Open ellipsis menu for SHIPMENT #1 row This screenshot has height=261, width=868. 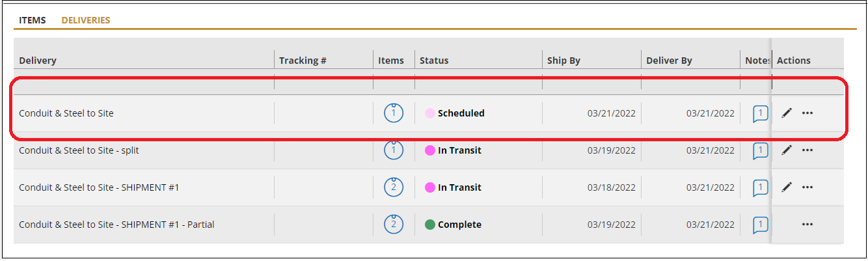pyautogui.click(x=807, y=187)
